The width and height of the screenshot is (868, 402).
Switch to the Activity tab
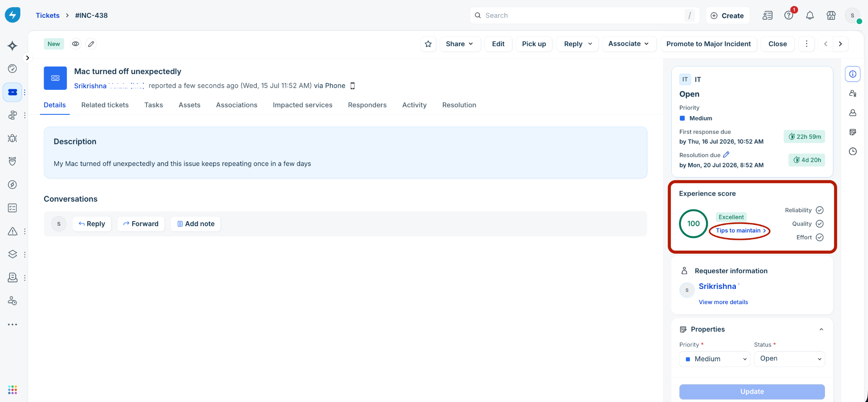click(415, 105)
